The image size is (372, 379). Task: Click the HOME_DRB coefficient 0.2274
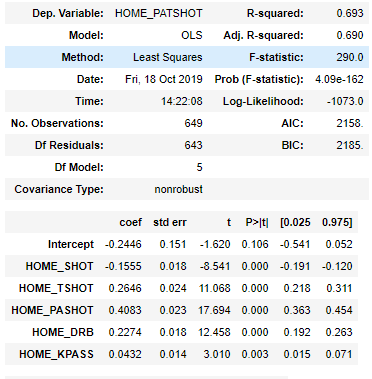[x=125, y=332]
